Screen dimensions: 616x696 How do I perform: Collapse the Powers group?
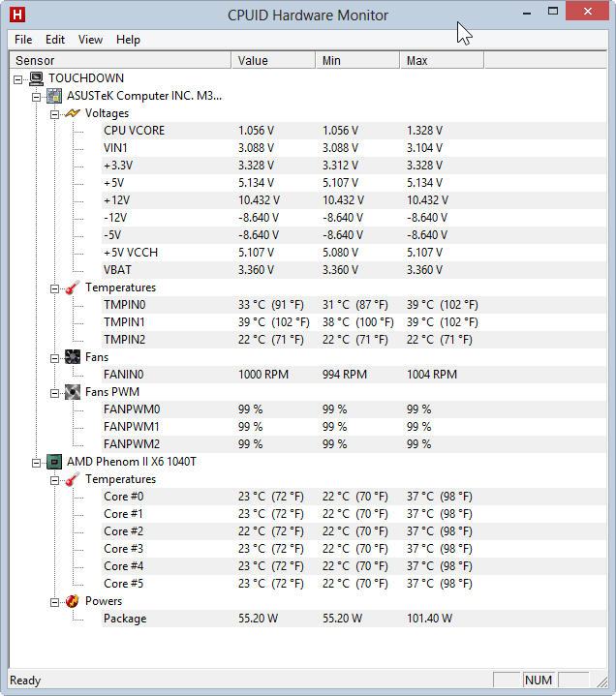tap(54, 602)
